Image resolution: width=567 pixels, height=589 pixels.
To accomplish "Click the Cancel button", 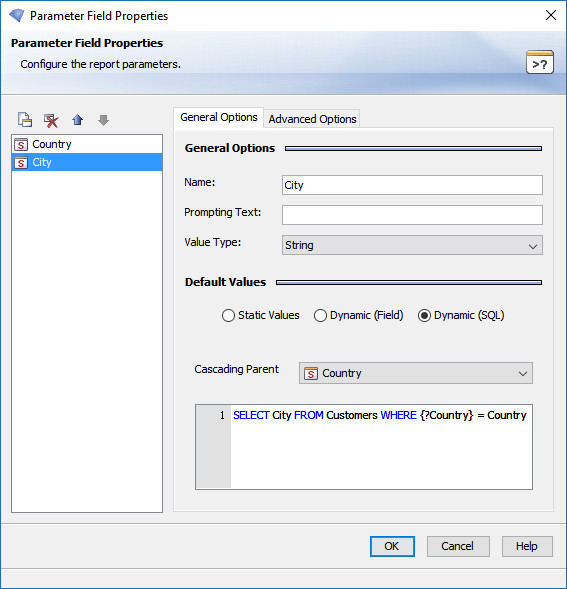I will point(458,546).
